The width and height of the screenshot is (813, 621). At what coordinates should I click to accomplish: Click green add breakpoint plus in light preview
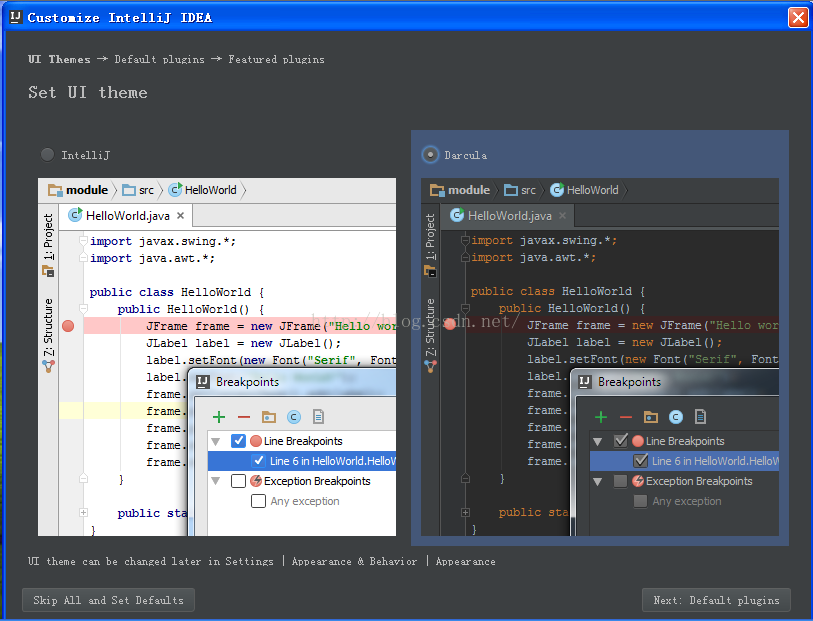click(219, 417)
